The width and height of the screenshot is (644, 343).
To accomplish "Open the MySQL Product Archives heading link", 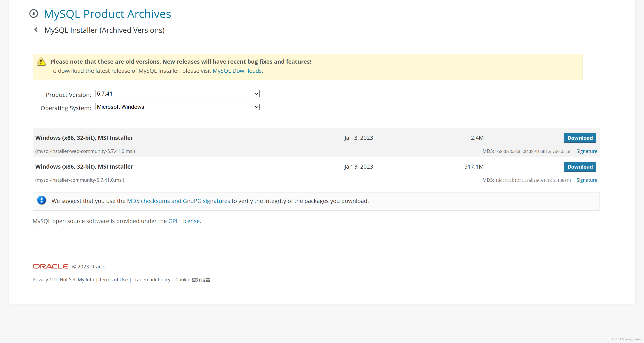I will pos(107,14).
